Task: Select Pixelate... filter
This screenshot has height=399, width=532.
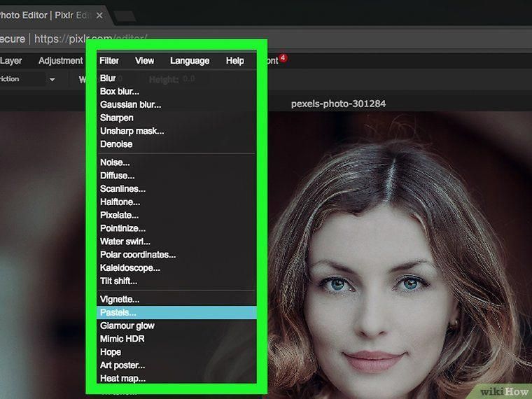Action: pyautogui.click(x=176, y=216)
